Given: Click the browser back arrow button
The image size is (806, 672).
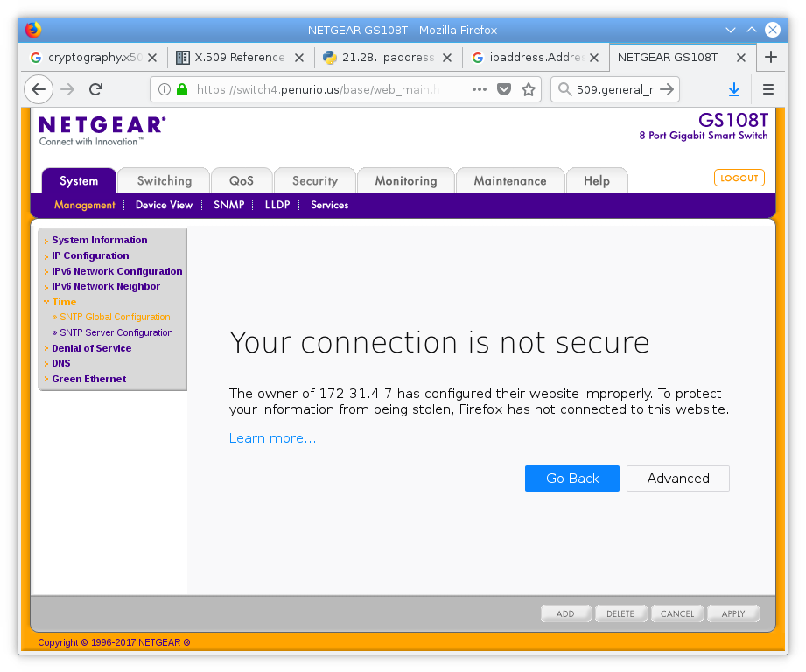Looking at the screenshot, I should pyautogui.click(x=39, y=89).
